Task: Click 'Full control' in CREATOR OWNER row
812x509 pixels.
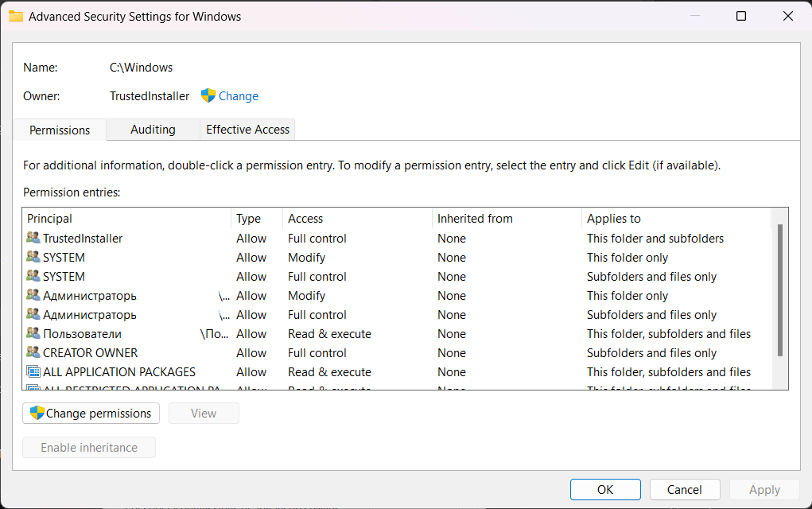Action: 317,352
